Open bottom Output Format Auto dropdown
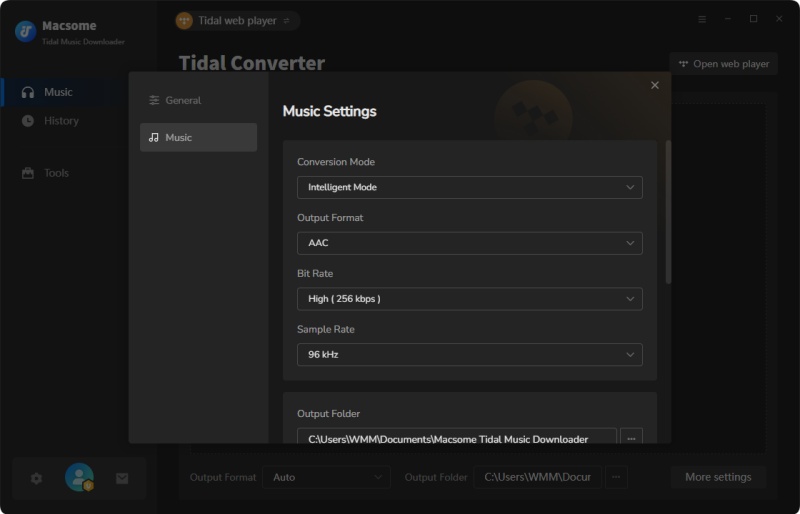 click(327, 477)
